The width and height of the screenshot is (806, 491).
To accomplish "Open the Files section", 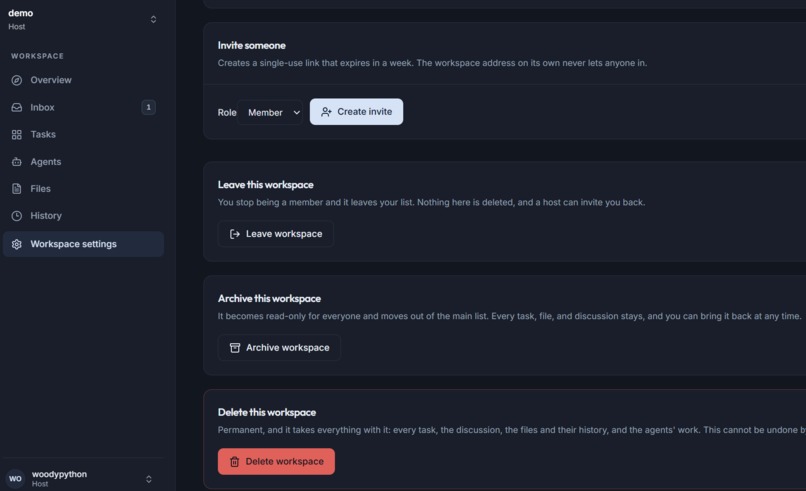I will tap(83, 189).
